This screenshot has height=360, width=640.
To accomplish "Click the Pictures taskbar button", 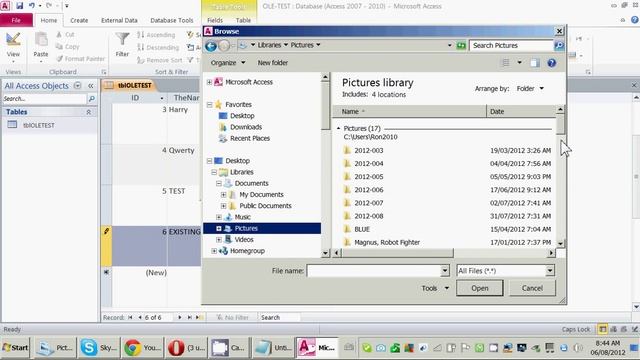I will point(55,348).
